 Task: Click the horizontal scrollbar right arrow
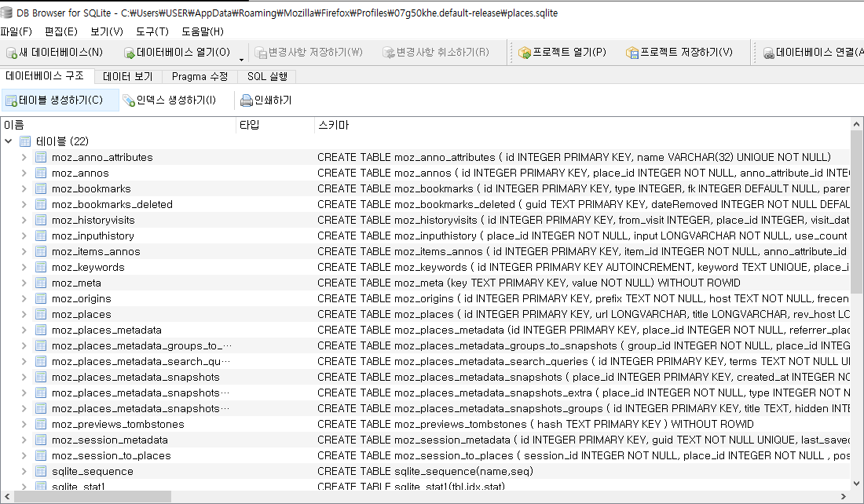coord(844,497)
